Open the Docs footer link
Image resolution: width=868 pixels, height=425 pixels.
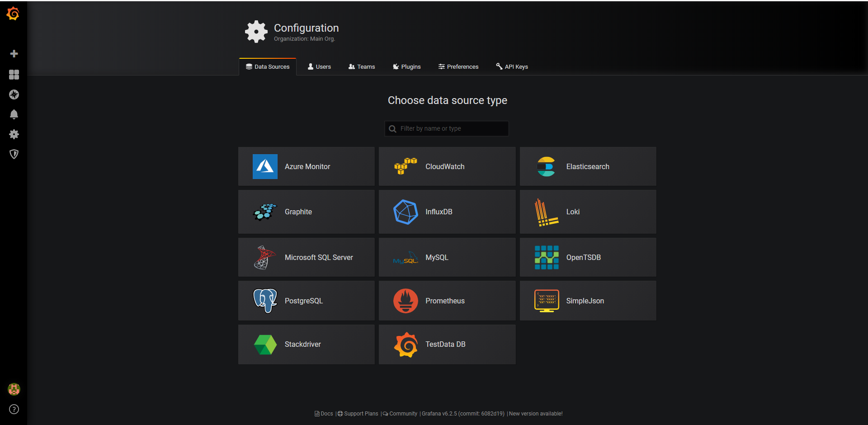click(324, 414)
